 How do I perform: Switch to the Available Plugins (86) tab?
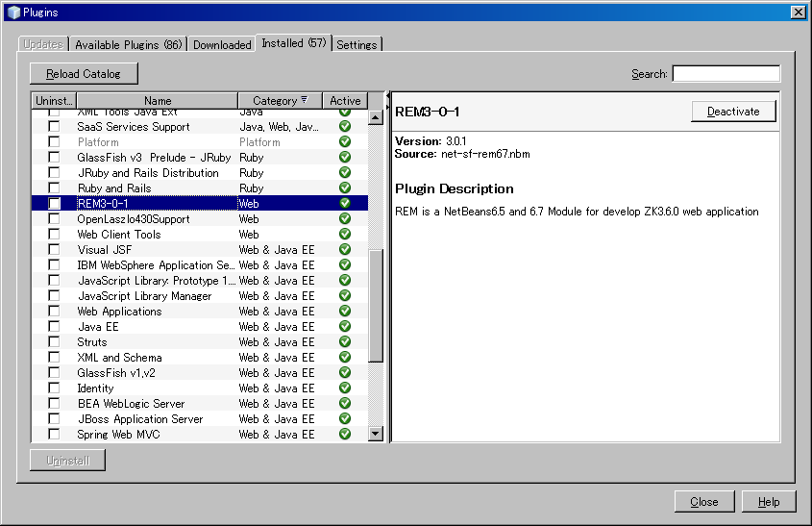(x=129, y=44)
